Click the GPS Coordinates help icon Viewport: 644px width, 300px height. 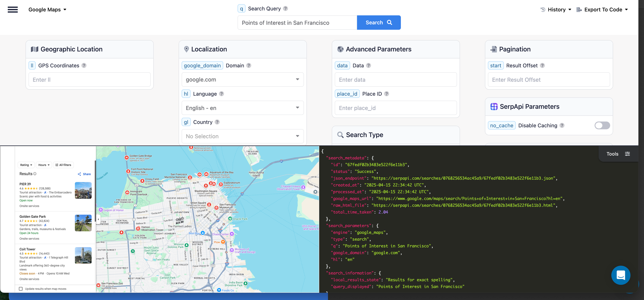click(84, 65)
